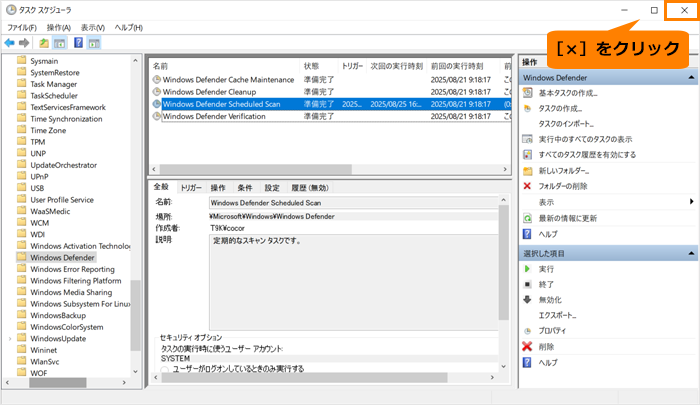Open the ファイル(F) menu
The width and height of the screenshot is (700, 405).
[21, 28]
